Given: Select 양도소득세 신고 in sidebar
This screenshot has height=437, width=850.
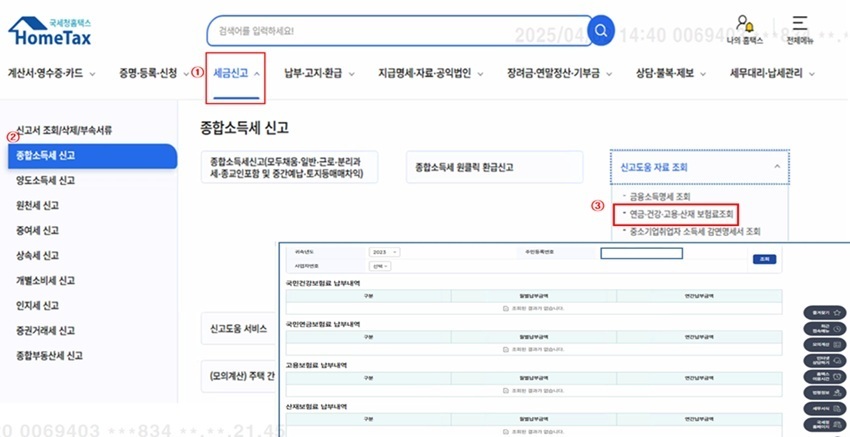Looking at the screenshot, I should pyautogui.click(x=46, y=181).
